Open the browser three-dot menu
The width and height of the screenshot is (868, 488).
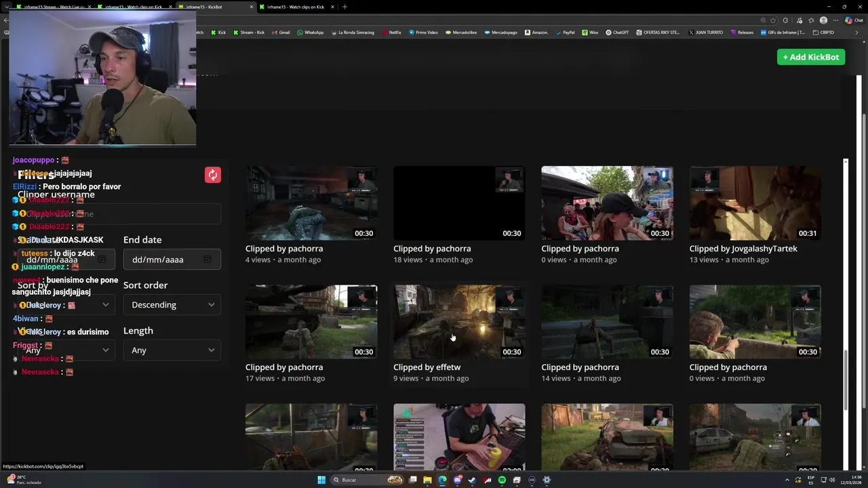[x=835, y=20]
